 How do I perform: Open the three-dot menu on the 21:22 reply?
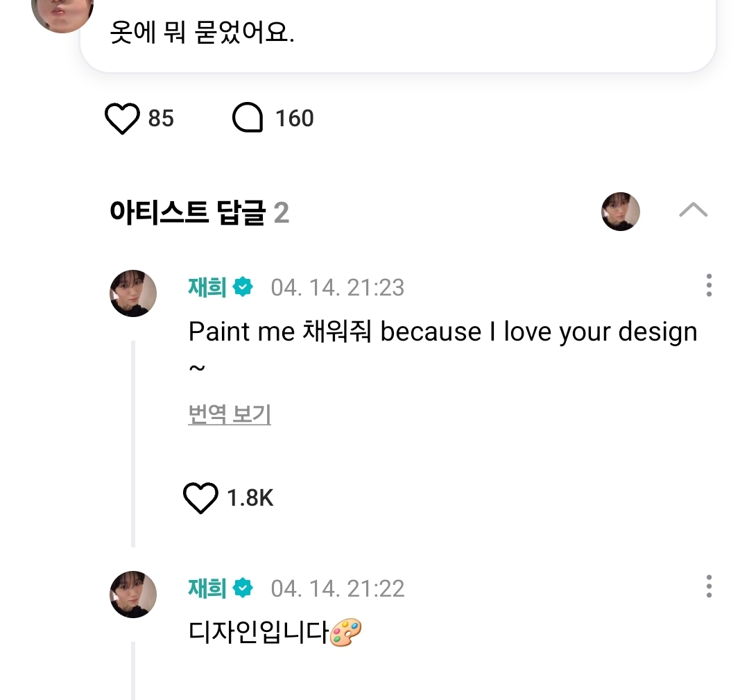(x=708, y=586)
